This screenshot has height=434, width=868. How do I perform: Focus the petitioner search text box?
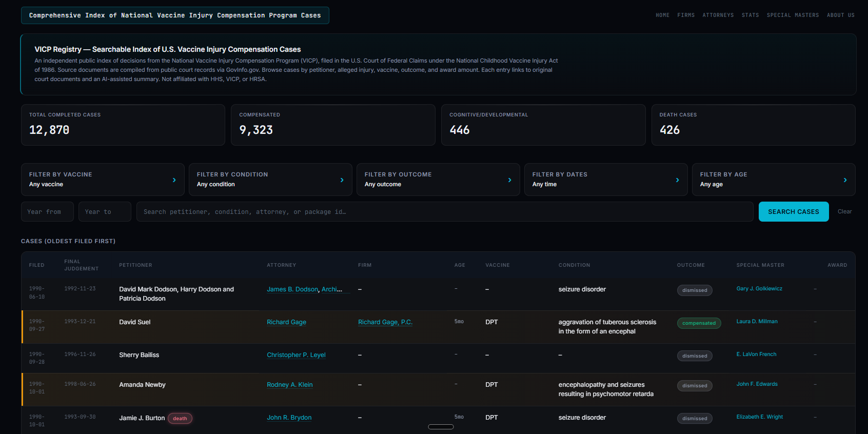445,211
